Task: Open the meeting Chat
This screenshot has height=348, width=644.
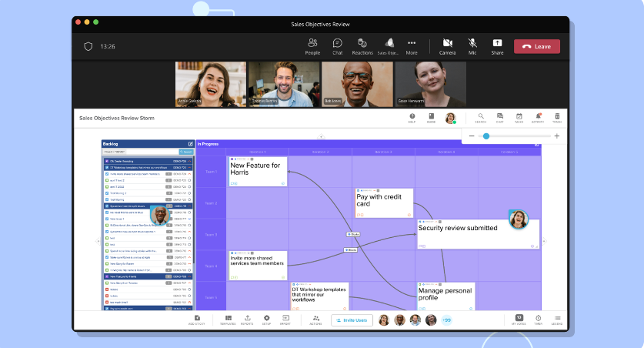Action: tap(338, 46)
